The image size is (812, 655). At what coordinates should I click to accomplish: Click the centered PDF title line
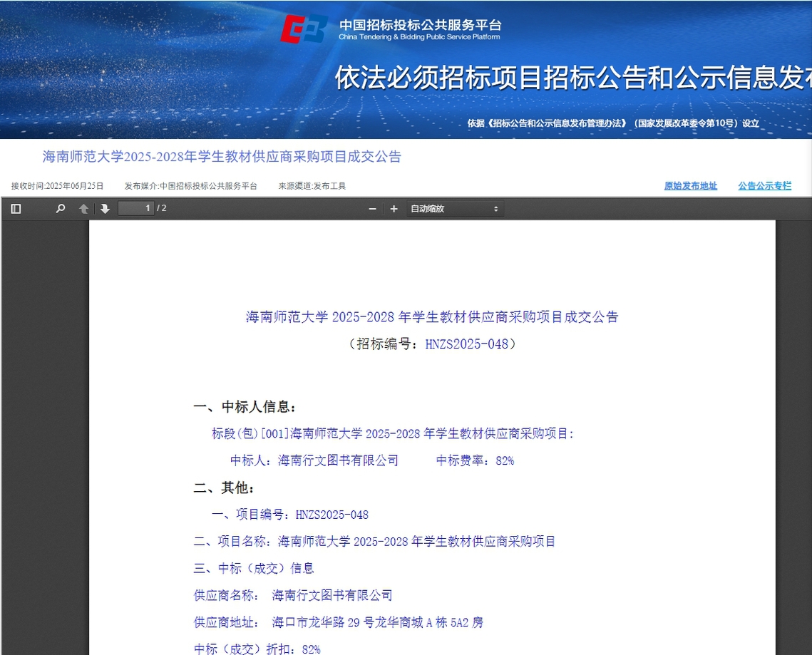[431, 317]
